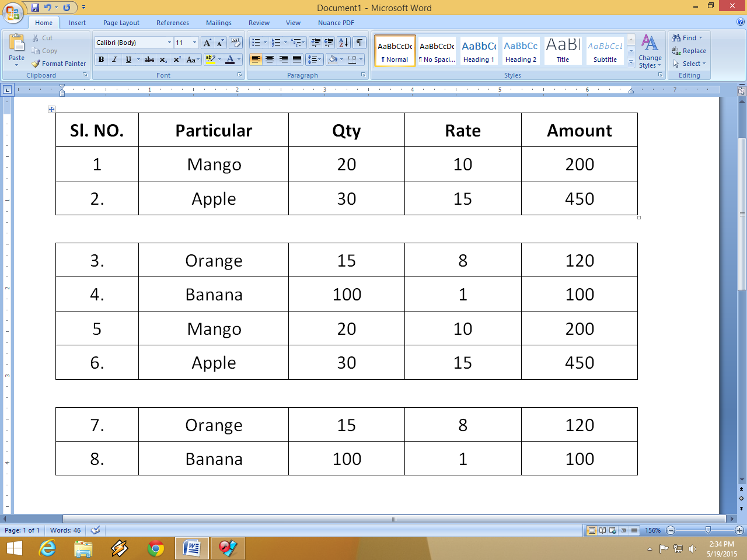The image size is (747, 560).
Task: Click the Find icon in Editing group
Action: (685, 37)
